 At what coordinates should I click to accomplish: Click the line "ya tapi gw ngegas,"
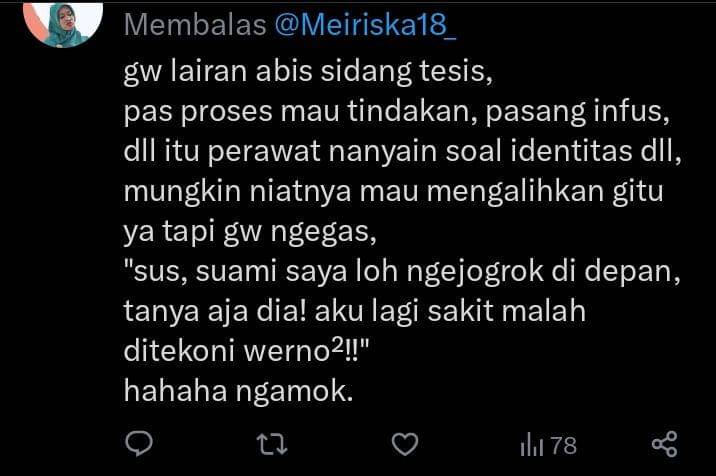point(250,232)
